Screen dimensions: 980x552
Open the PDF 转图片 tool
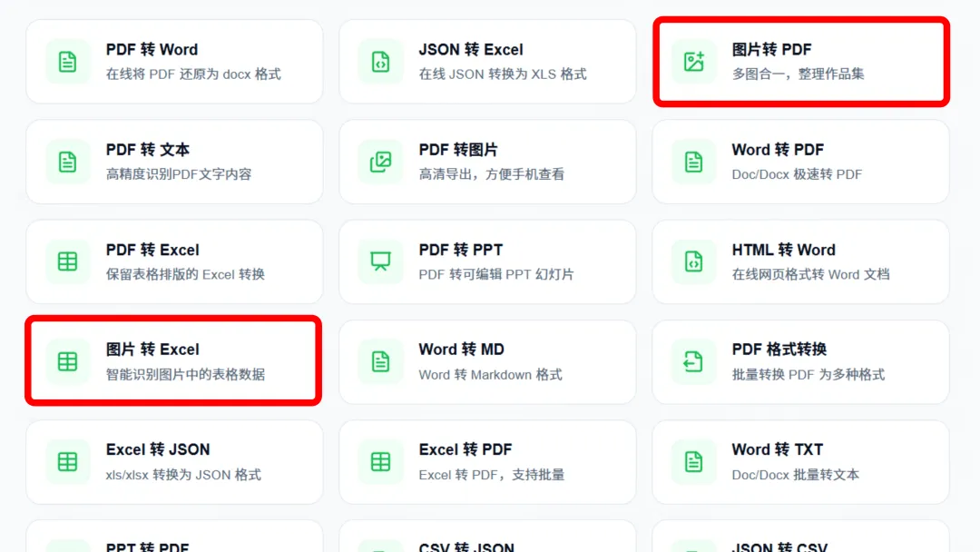click(x=487, y=162)
